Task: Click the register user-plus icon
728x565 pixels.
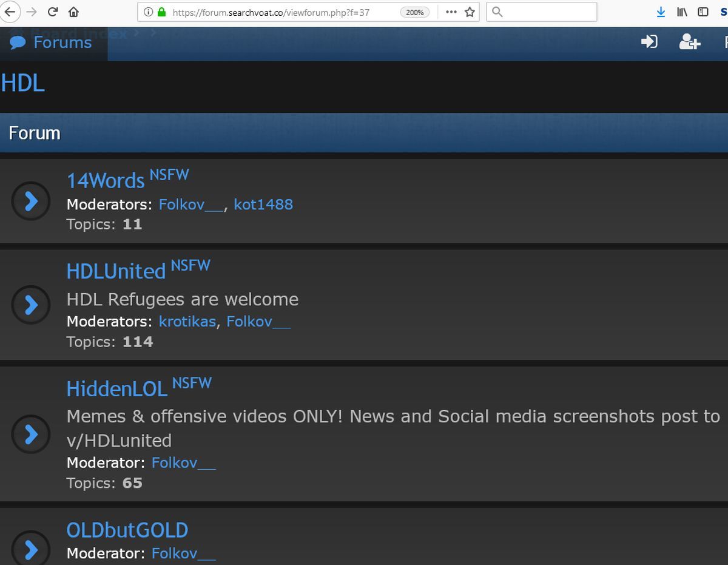Action: click(x=690, y=42)
